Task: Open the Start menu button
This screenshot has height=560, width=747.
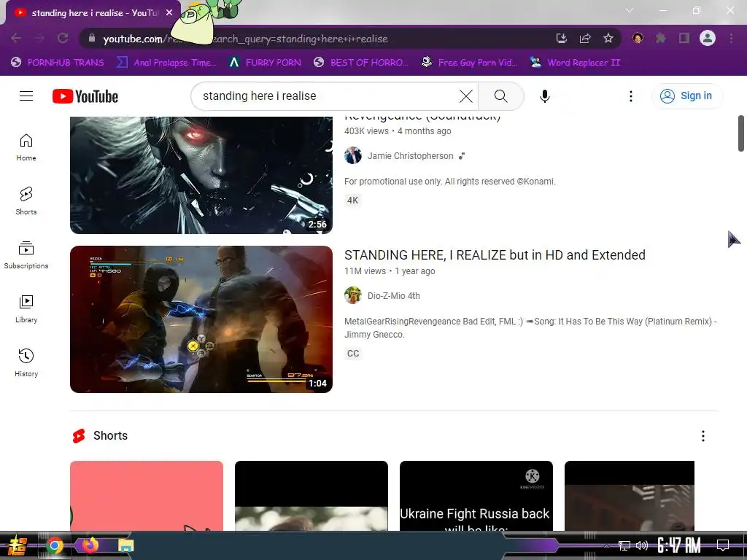Action: (x=18, y=545)
